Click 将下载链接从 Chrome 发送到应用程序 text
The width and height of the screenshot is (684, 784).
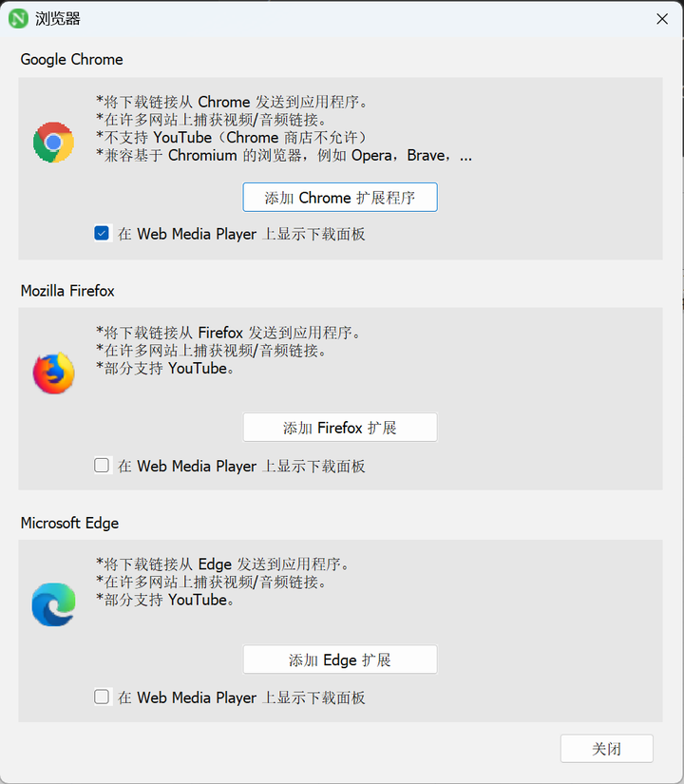click(x=232, y=102)
